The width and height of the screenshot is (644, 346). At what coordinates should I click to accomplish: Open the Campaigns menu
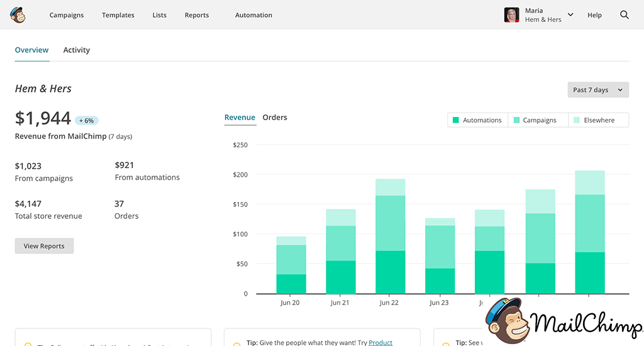67,15
